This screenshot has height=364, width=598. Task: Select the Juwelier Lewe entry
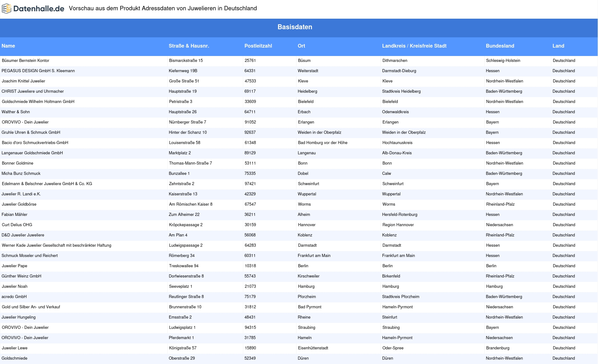(x=15, y=348)
